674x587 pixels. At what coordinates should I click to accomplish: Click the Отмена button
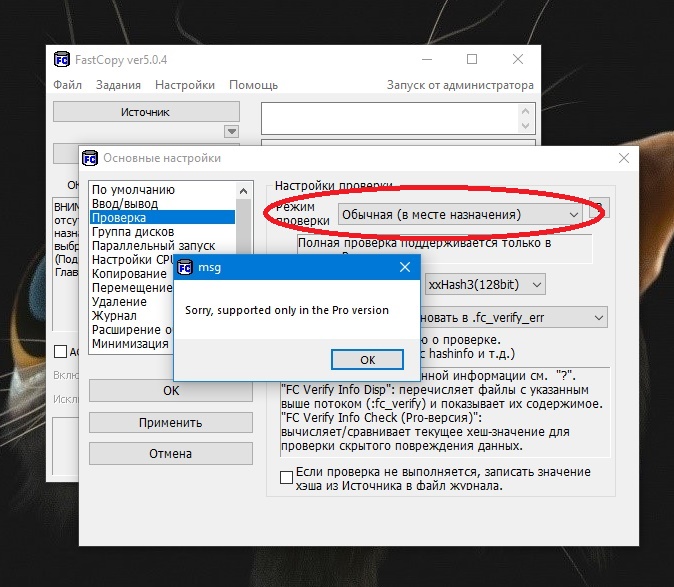(x=171, y=454)
